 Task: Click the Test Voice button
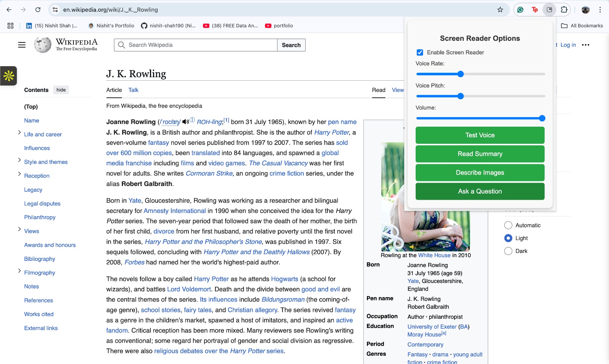coord(480,135)
